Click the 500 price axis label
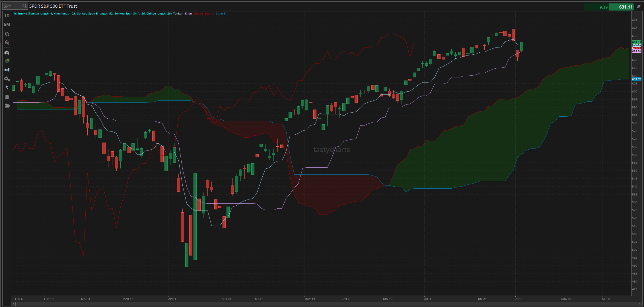The width and height of the screenshot is (644, 307). coord(634,250)
